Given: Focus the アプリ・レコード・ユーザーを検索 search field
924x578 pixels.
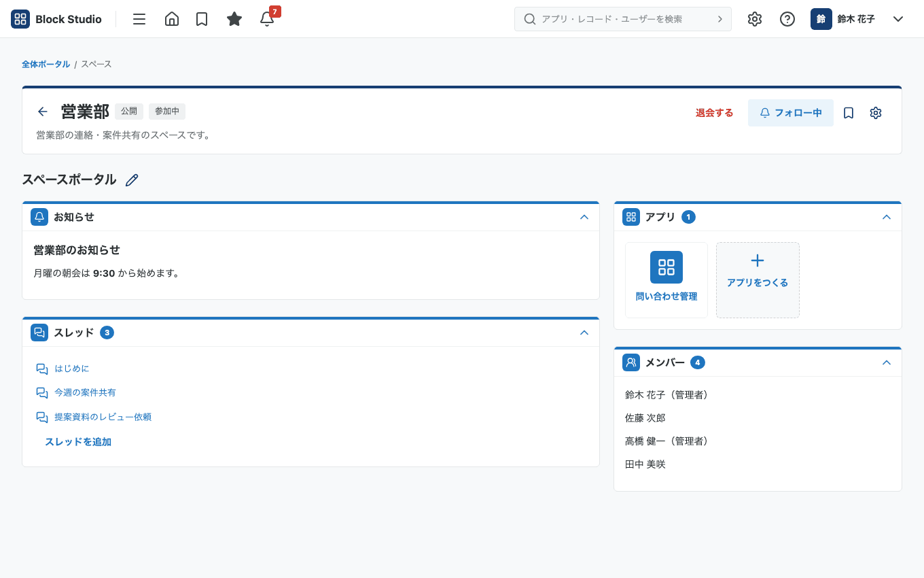Looking at the screenshot, I should pyautogui.click(x=623, y=19).
